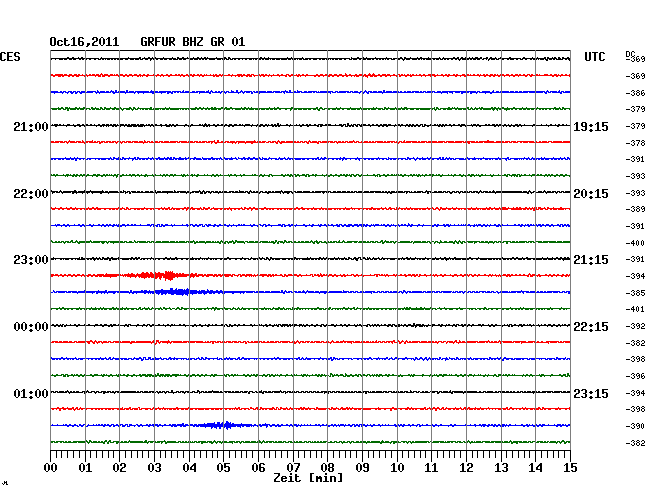The width and height of the screenshot is (650, 494).
Task: Click the red seismic event burst below the 23:00 trace
Action: (x=160, y=275)
